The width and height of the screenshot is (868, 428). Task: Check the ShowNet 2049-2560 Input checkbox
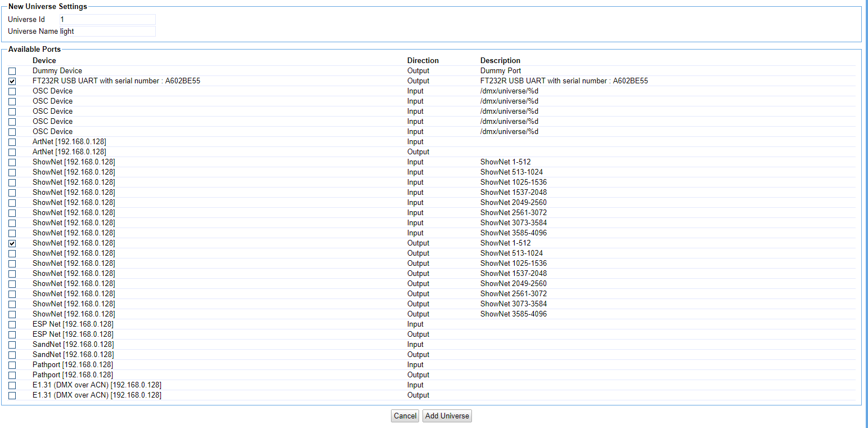click(12, 203)
